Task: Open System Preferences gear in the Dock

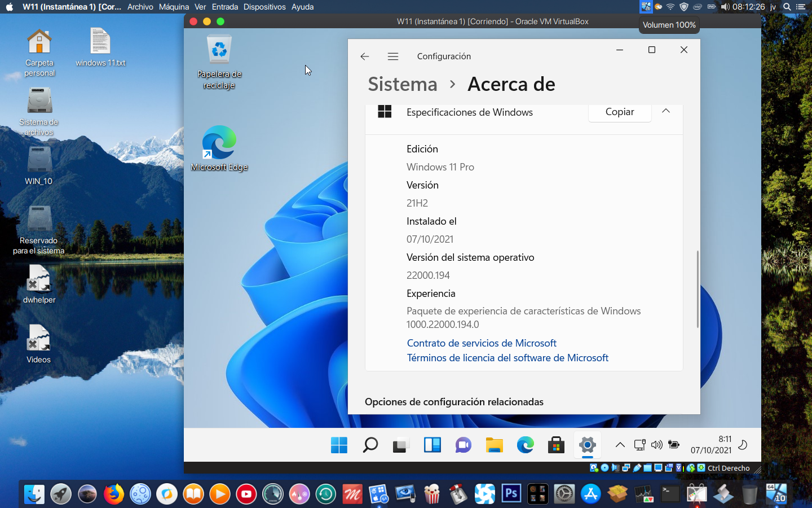Action: pos(564,494)
